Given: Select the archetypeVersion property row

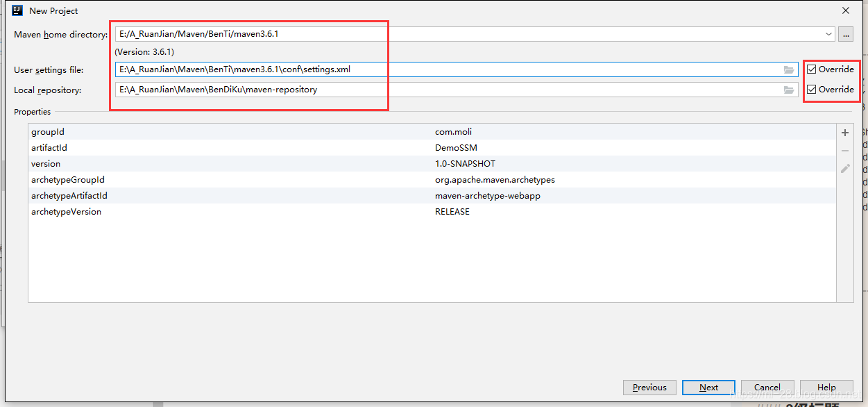Looking at the screenshot, I should tap(432, 212).
